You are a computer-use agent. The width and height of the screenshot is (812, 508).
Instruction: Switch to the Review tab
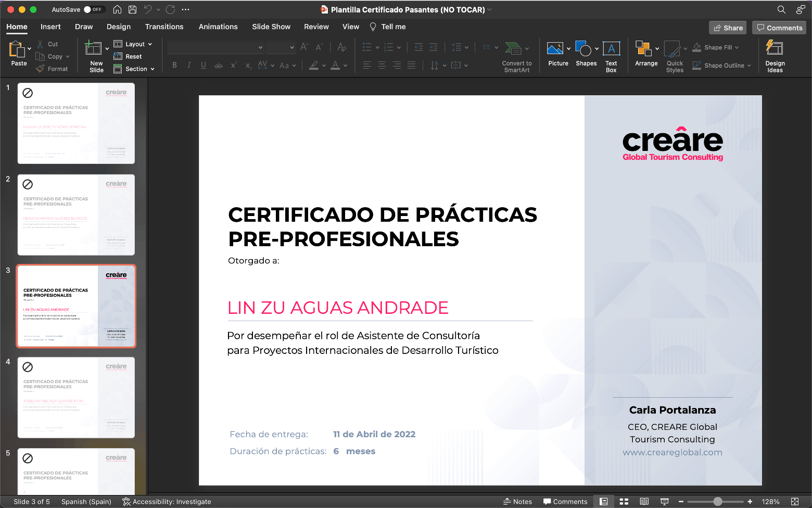point(316,27)
